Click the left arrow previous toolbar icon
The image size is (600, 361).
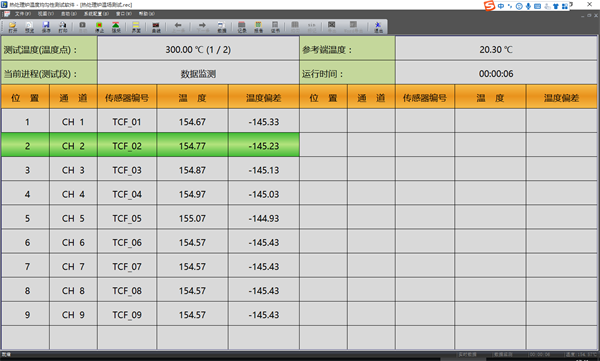point(178,27)
